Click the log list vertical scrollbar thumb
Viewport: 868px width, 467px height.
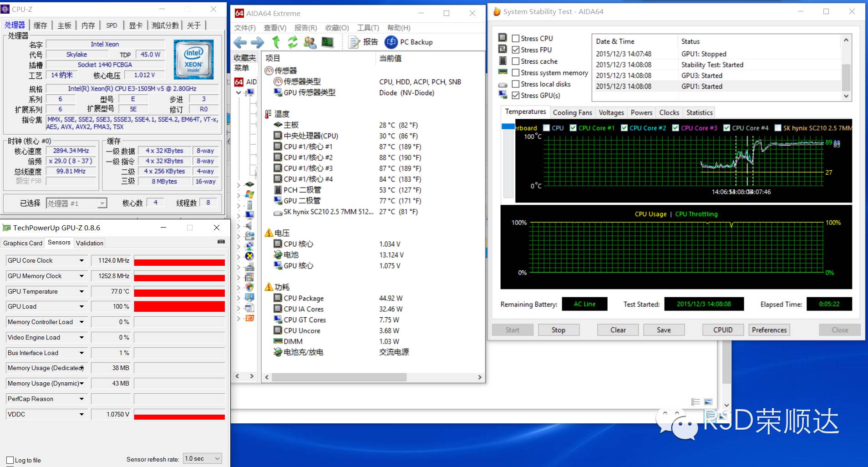pyautogui.click(x=846, y=77)
